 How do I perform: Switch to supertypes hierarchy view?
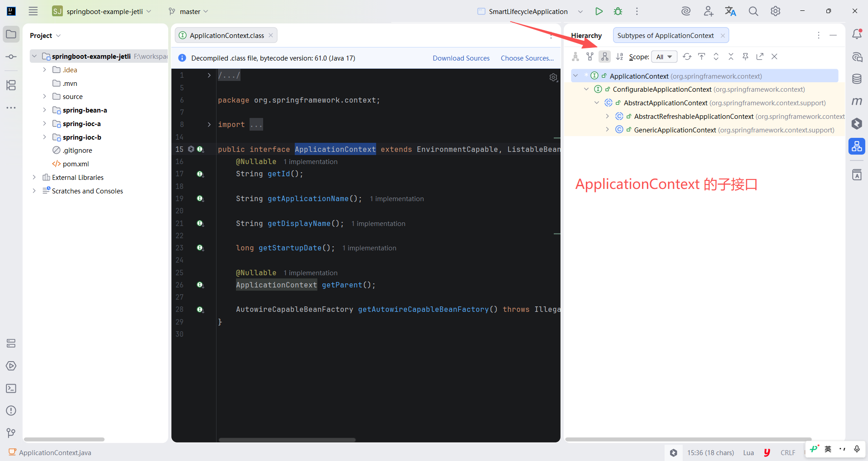click(590, 56)
